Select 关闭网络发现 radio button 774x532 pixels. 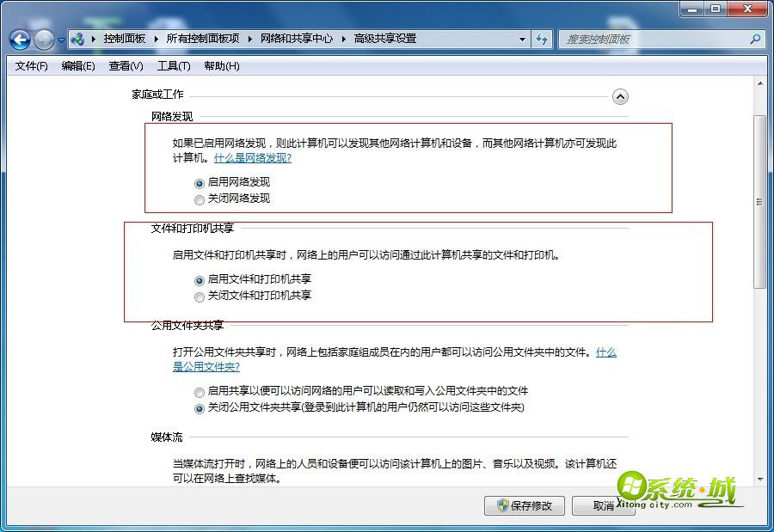(200, 199)
